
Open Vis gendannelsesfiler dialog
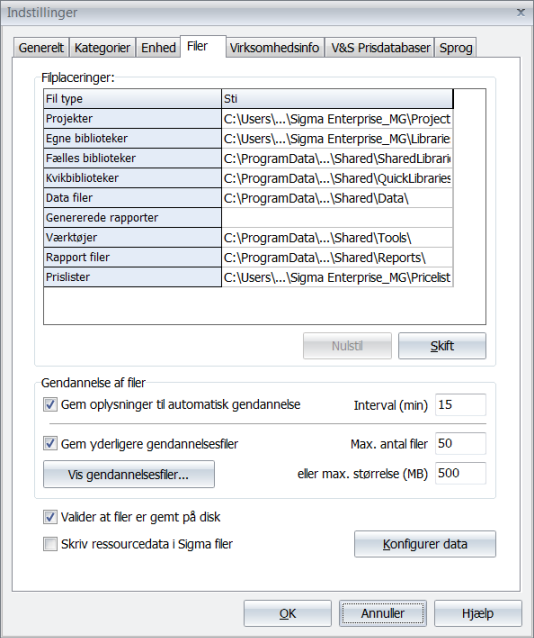129,474
